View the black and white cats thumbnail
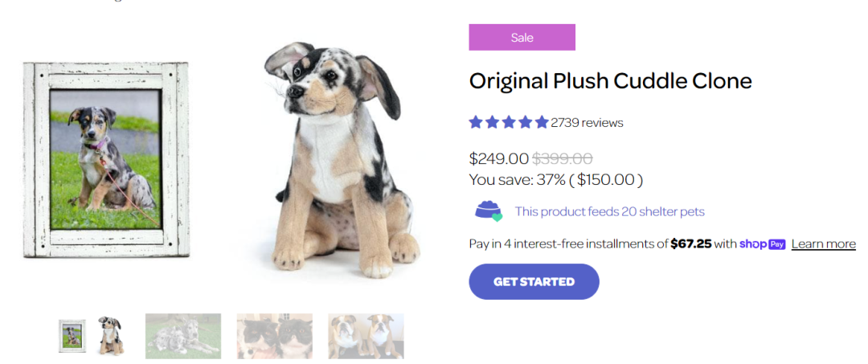Viewport: 868px width, 364px height. 274,336
